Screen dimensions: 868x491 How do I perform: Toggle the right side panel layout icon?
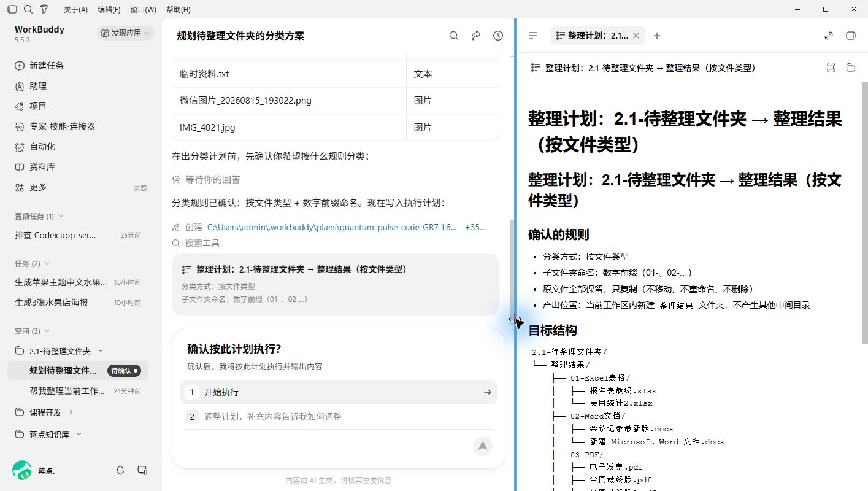pos(851,36)
